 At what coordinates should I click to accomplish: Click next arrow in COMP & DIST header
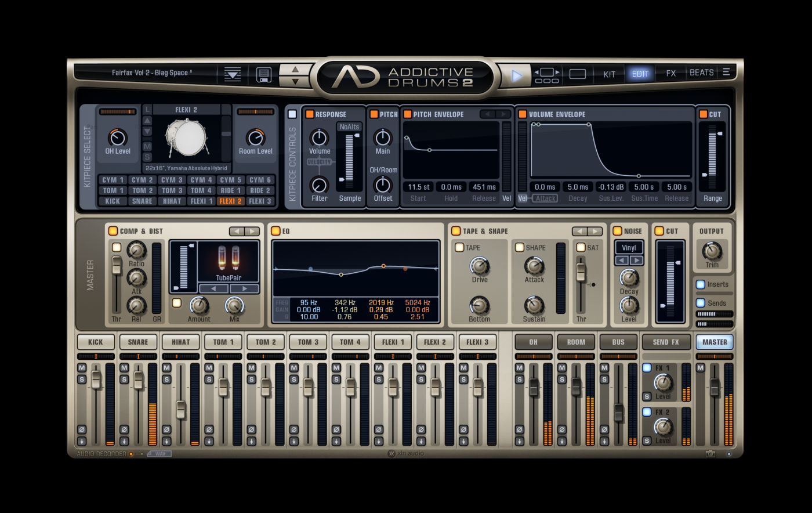(252, 231)
